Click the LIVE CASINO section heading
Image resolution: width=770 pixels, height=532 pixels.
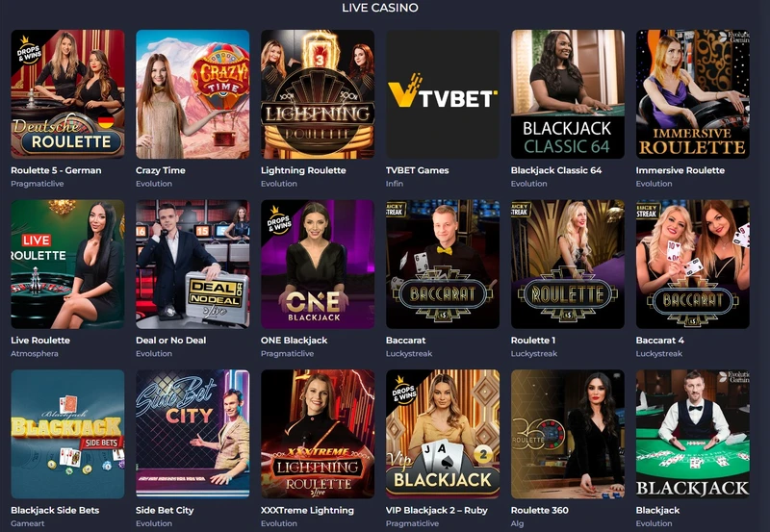tap(380, 8)
